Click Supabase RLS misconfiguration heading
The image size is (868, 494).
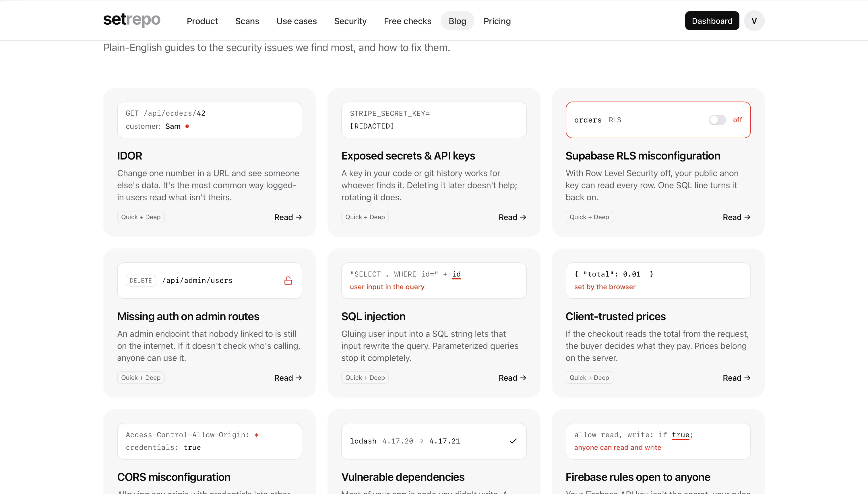(x=643, y=156)
